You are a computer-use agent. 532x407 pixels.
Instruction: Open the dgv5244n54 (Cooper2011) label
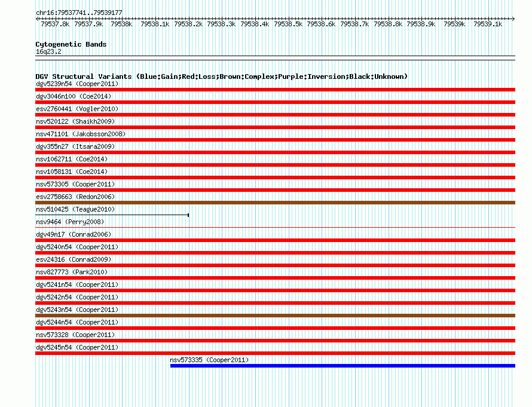tap(77, 322)
